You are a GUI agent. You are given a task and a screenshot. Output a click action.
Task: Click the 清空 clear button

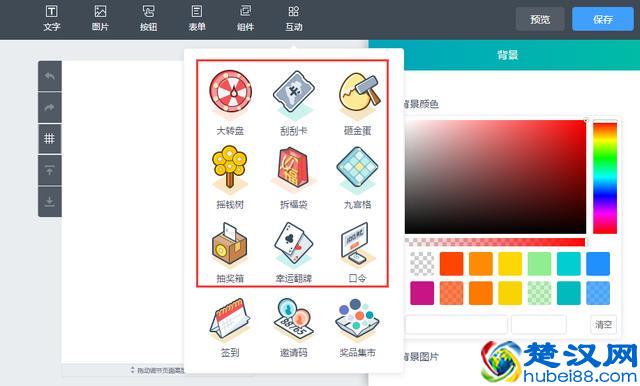[x=604, y=325]
